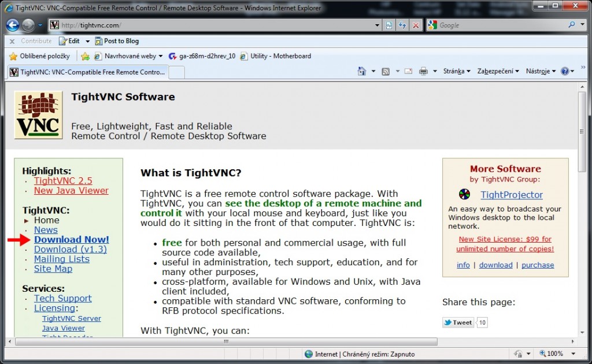Open the Nástroje menu
Screen dimensions: 592x364
pos(541,71)
